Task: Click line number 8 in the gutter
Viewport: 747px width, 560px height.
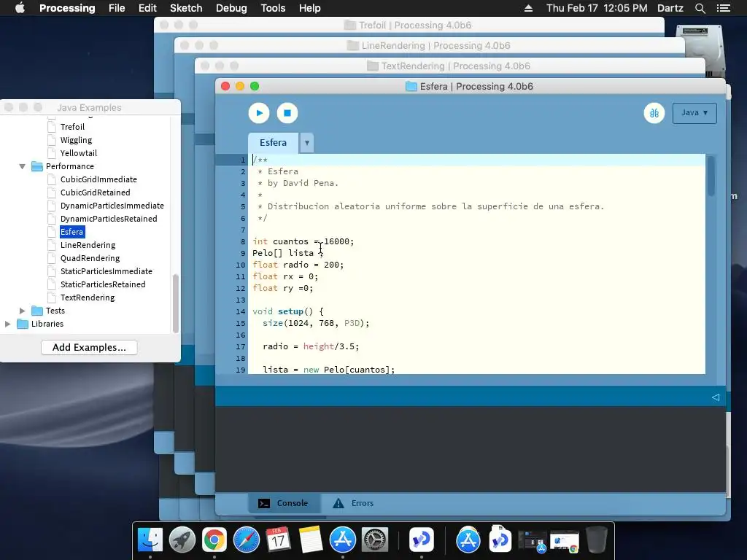Action: 243,241
